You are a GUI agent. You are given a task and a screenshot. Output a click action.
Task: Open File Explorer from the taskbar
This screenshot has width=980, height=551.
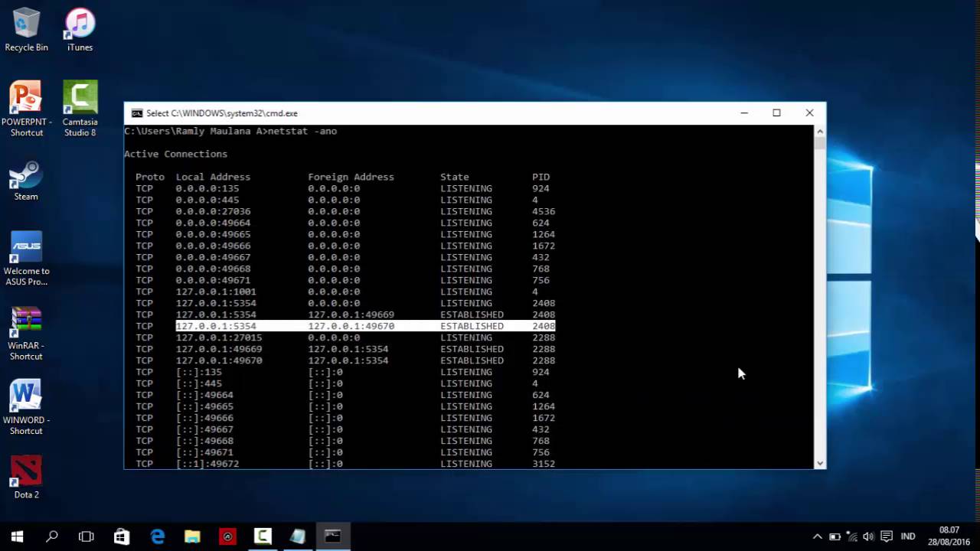coord(192,536)
